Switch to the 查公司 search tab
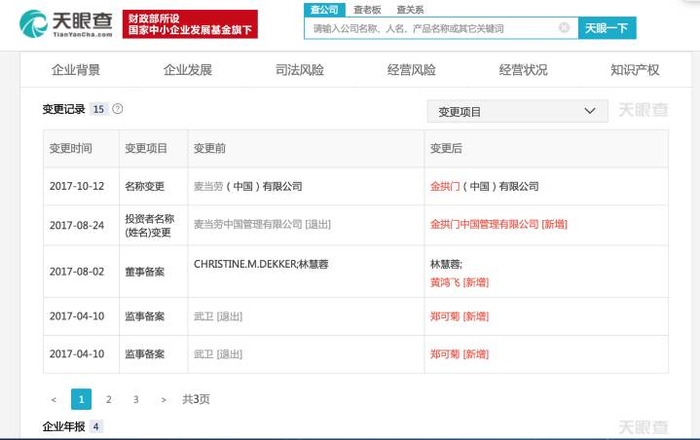This screenshot has height=440, width=700. tap(325, 10)
